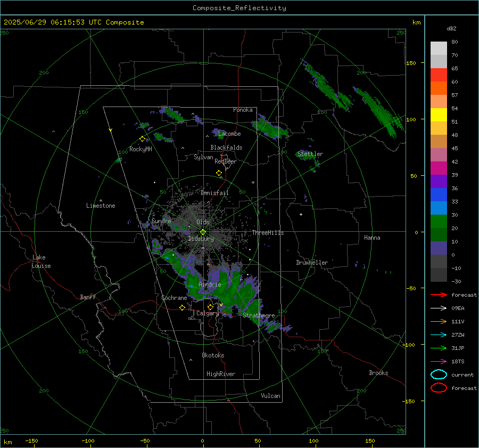The image size is (479, 448).
Task: Click the white plus marker west of Hanna
Action: pyautogui.click(x=301, y=214)
